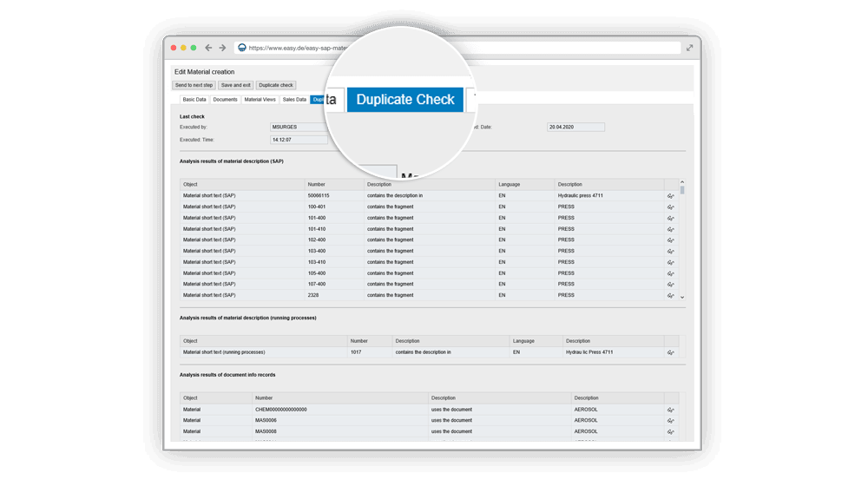Open link icon for row 101-410
The width and height of the screenshot is (868, 486).
point(670,229)
